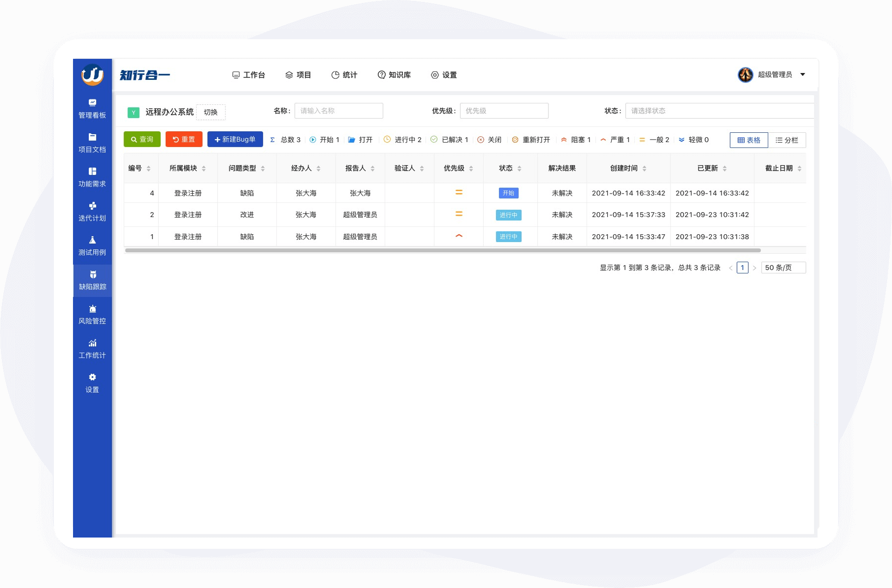
Task: Open the 优先级 dropdown filter
Action: pyautogui.click(x=504, y=111)
